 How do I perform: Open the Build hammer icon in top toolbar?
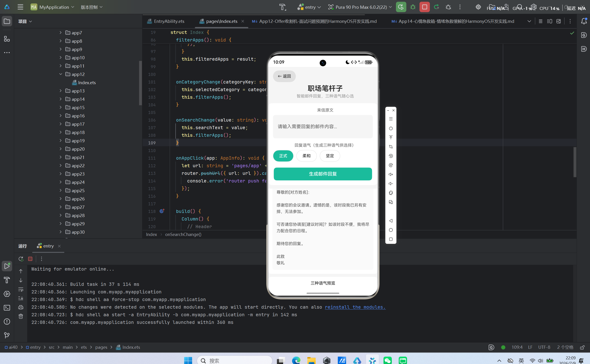pyautogui.click(x=282, y=7)
